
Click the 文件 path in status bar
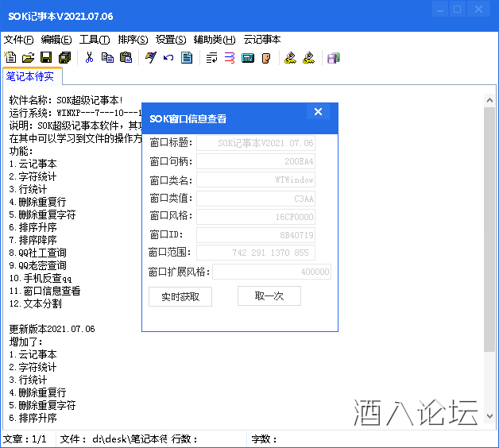click(x=114, y=439)
